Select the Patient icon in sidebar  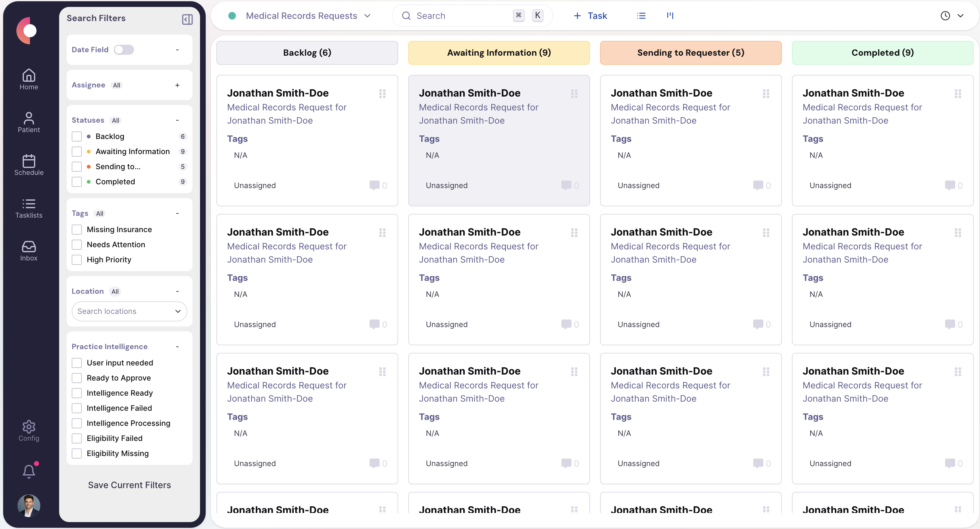tap(29, 122)
